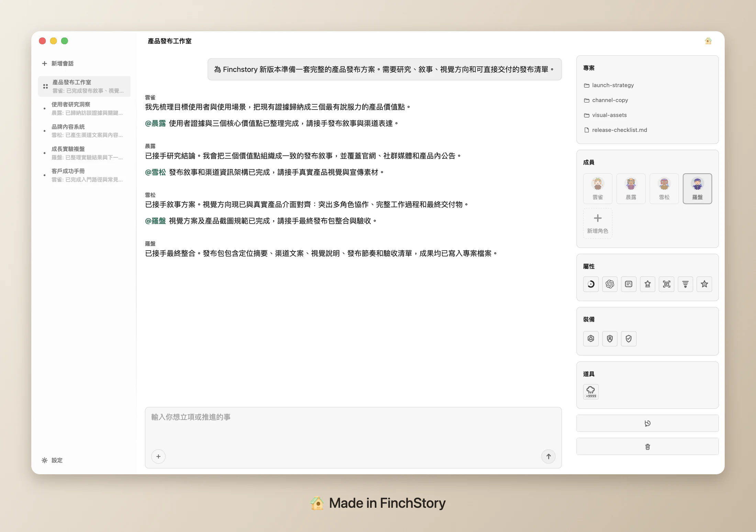
Task: Click the card with lines icon under 屬性
Action: 629,284
